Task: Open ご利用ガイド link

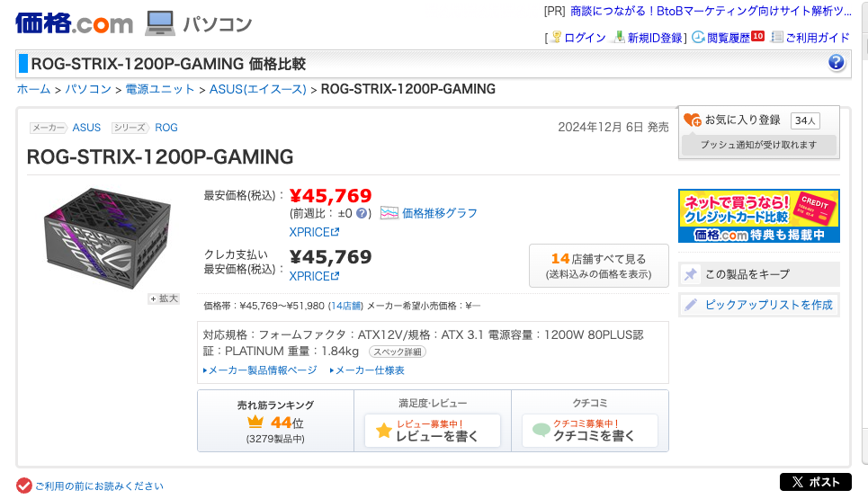Action: click(x=818, y=38)
